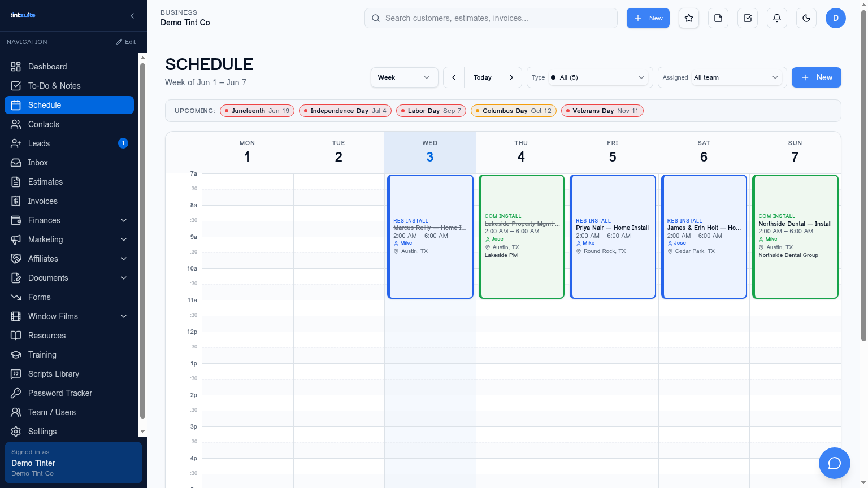Open Lakeside Property Mgmt install event
The image size is (868, 488).
coord(522,237)
